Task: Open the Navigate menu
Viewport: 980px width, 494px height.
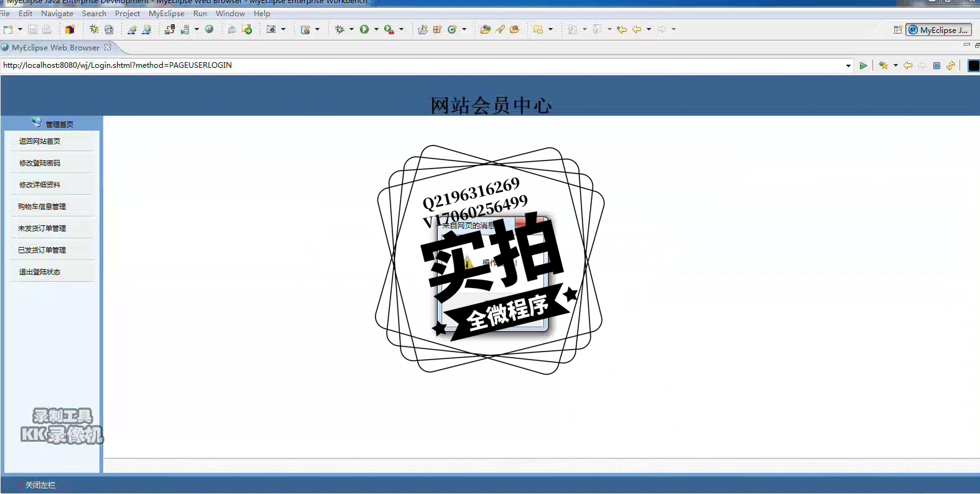Action: (x=57, y=13)
